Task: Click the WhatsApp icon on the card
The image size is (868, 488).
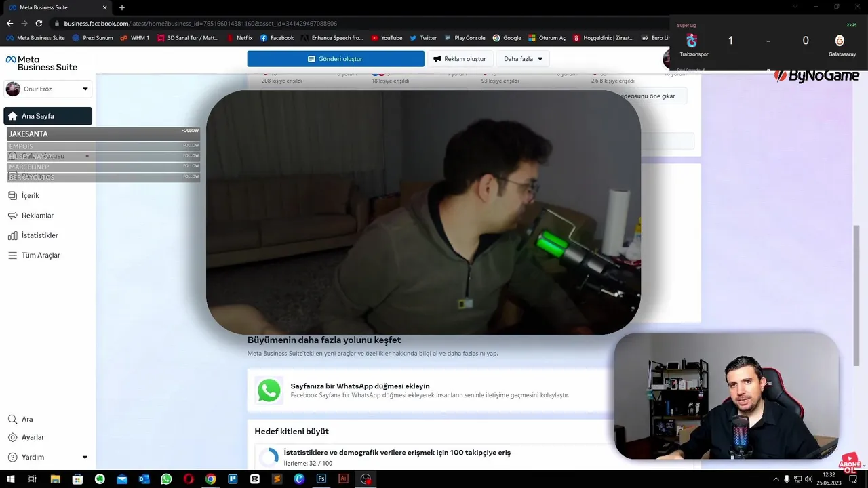Action: 269,390
